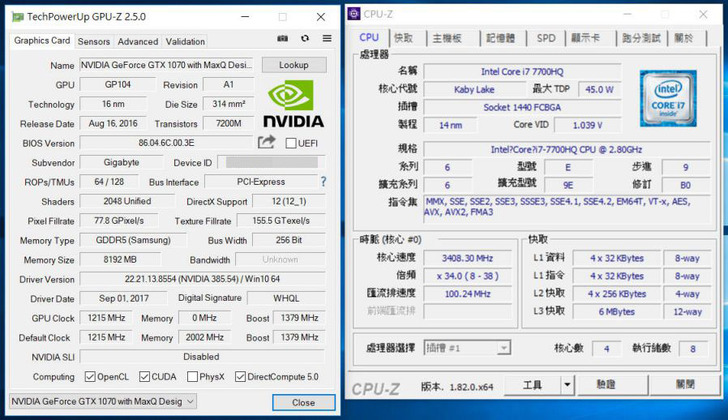
Task: Click the NVIDIA logo in GPU-Z
Action: [293, 104]
